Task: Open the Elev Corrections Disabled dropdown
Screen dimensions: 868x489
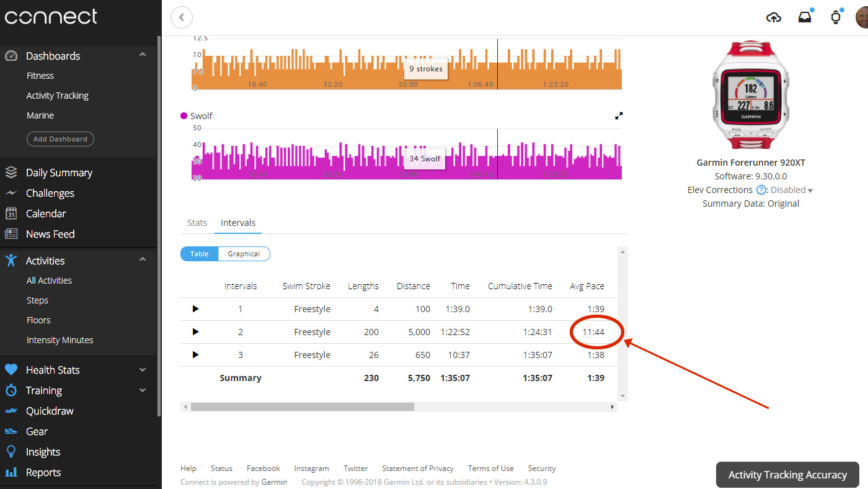Action: click(792, 191)
